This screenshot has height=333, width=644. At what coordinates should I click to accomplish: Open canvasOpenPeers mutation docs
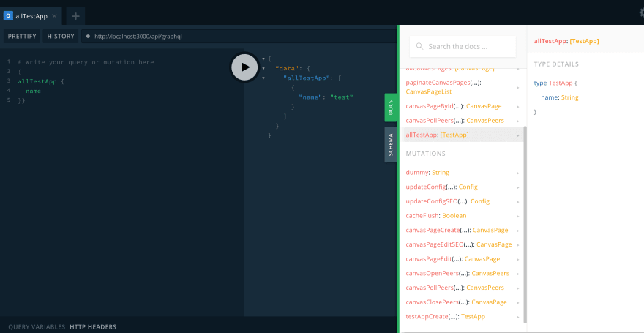click(x=463, y=274)
